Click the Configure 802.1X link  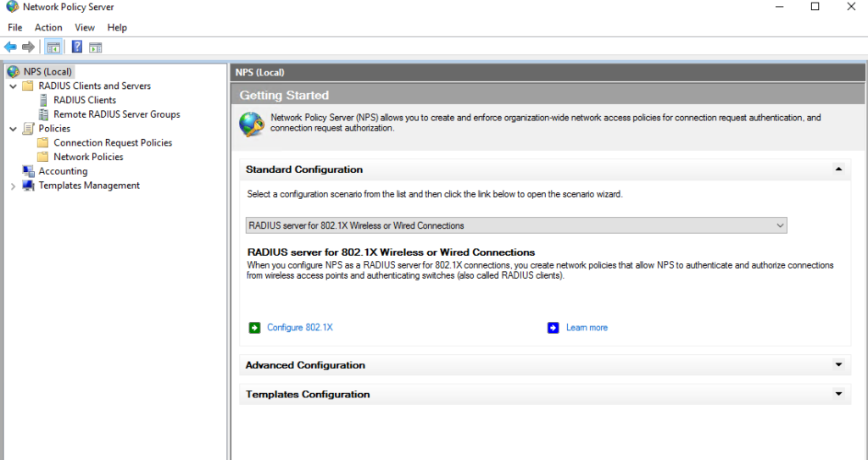[300, 328]
